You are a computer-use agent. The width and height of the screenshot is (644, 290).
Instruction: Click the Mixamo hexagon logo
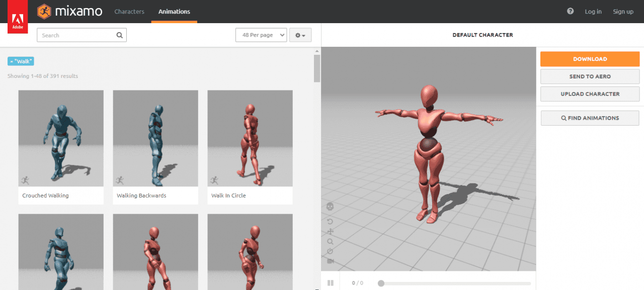(44, 11)
